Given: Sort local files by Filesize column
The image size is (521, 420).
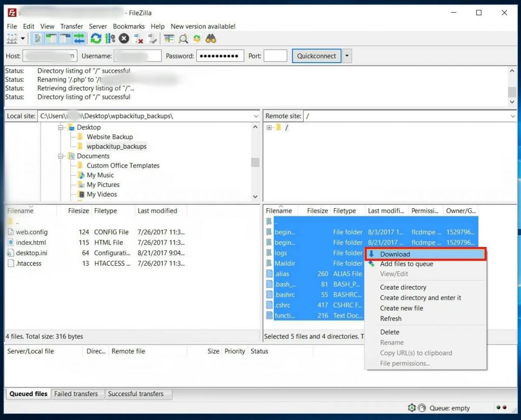Looking at the screenshot, I should (74, 211).
